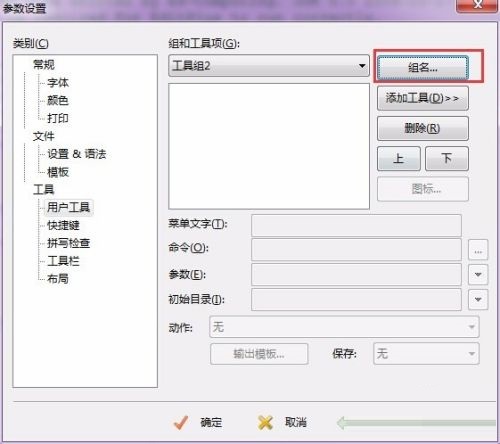Viewport: 500px width, 444px height.
Task: Click the disabled 图标... button
Action: (x=423, y=189)
